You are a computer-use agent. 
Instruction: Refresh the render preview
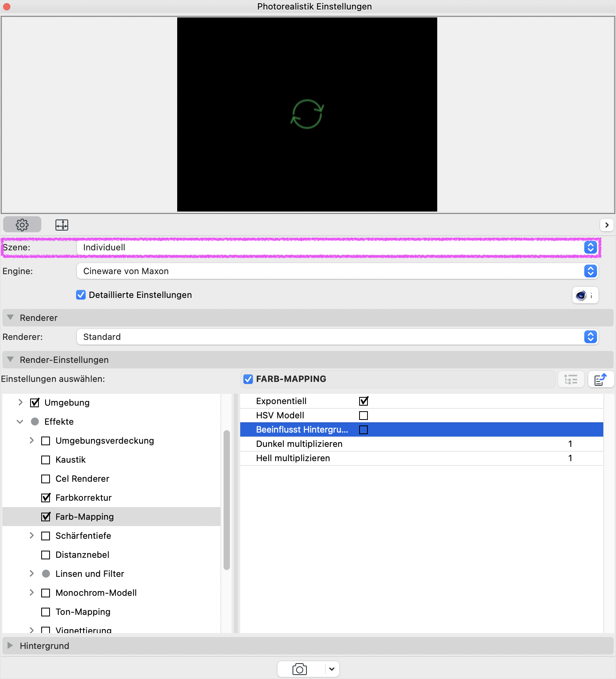click(307, 114)
